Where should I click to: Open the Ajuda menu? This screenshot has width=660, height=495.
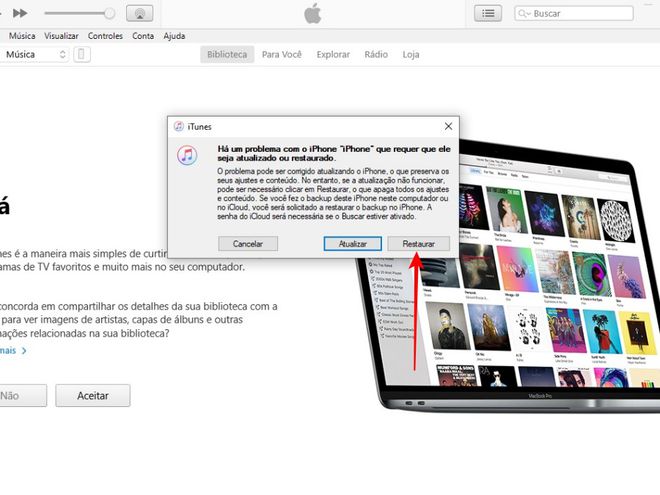pos(174,36)
